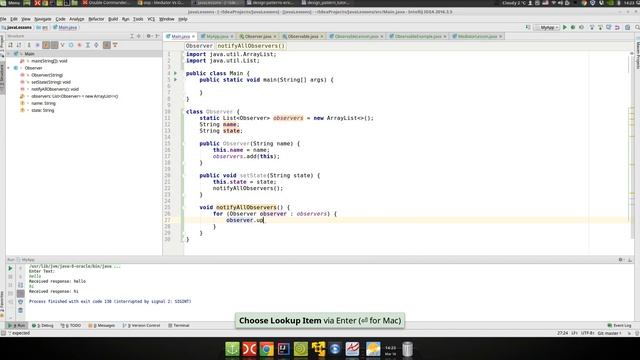Hide the Structure panel with its hide icon
Viewport: 640px width, 360px height.
coord(157,36)
